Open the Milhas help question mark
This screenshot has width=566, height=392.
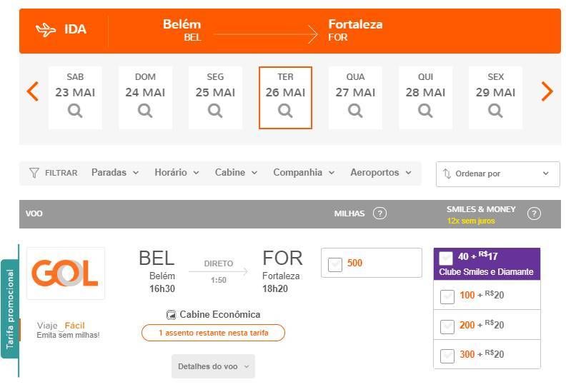click(x=379, y=213)
